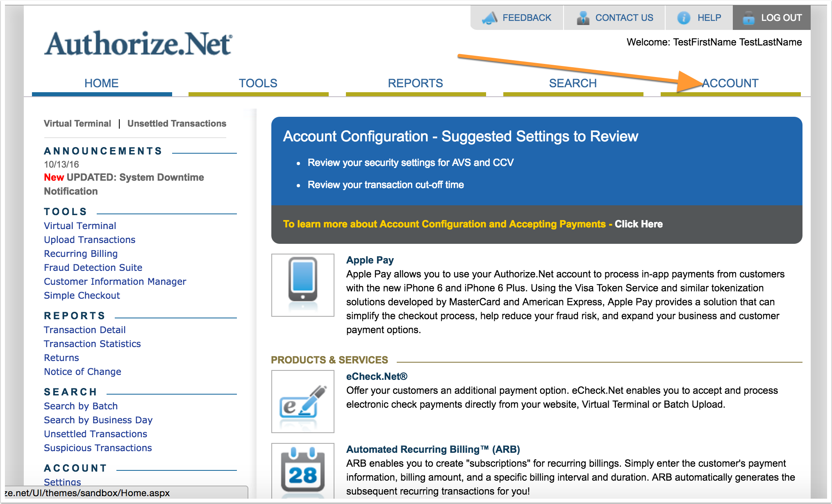
Task: Open Search by Batch link
Action: click(x=81, y=406)
